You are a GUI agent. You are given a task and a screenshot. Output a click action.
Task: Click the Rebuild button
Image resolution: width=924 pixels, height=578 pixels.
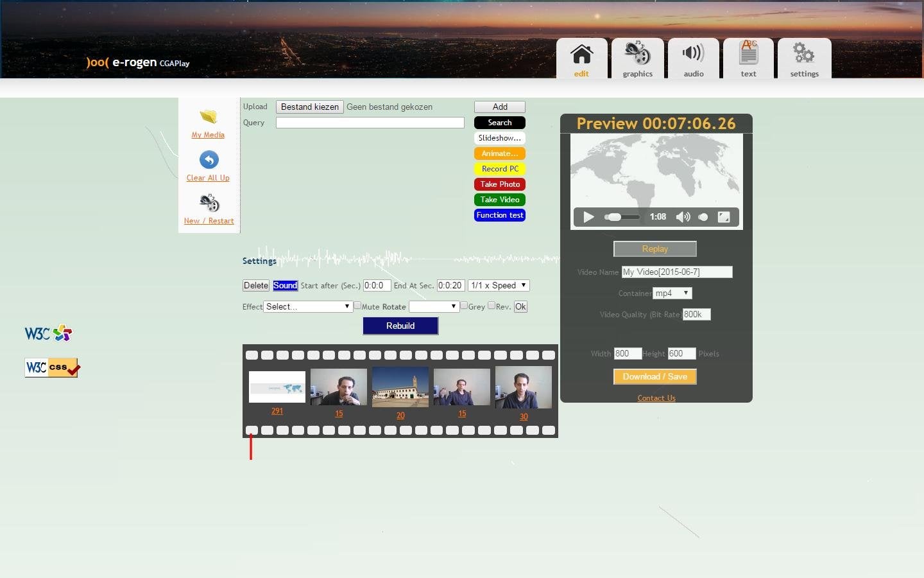(x=400, y=326)
